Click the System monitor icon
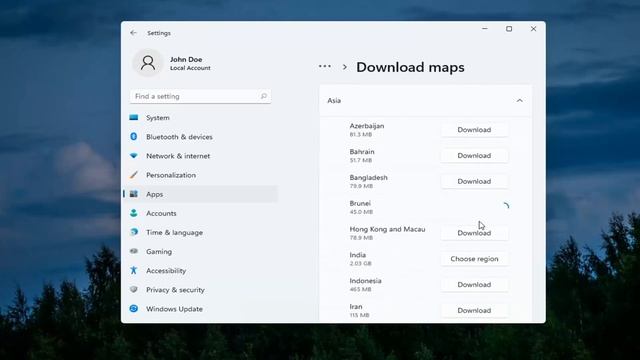The height and width of the screenshot is (360, 640). pos(133,118)
